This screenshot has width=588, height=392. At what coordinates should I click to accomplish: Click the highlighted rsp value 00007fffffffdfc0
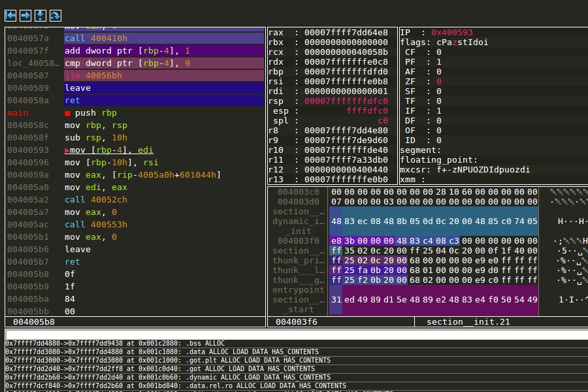(x=346, y=101)
